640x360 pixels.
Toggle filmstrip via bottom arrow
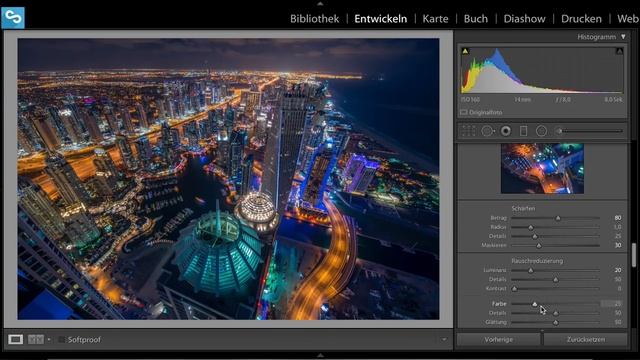320,356
